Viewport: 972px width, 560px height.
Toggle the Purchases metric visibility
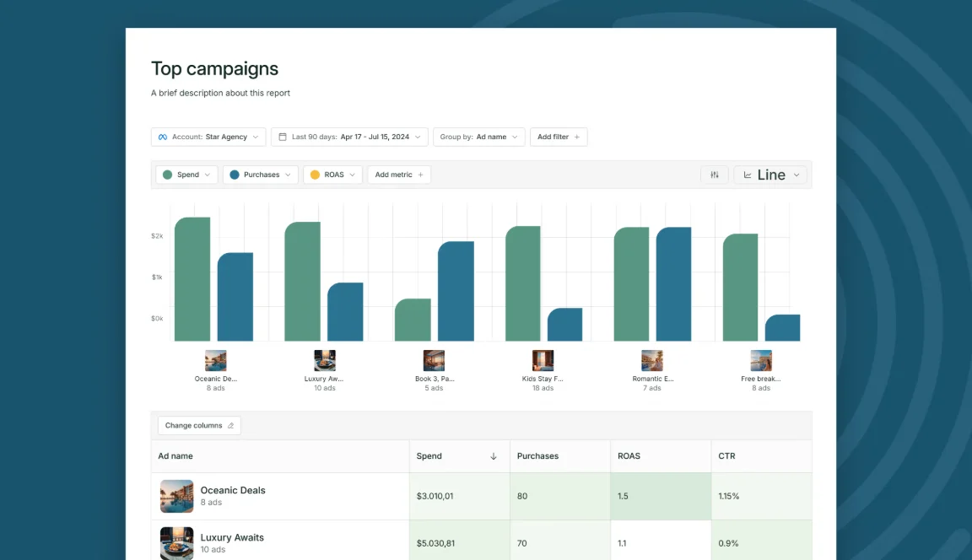click(x=260, y=174)
